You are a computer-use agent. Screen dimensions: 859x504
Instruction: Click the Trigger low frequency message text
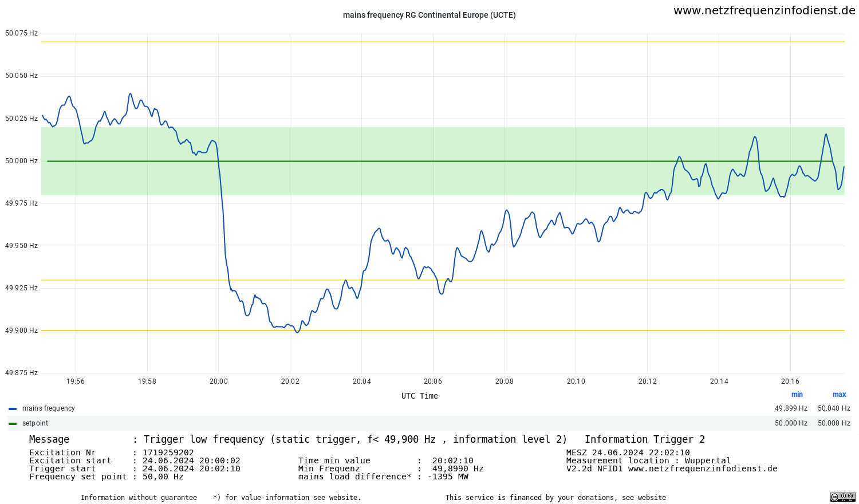click(x=355, y=439)
